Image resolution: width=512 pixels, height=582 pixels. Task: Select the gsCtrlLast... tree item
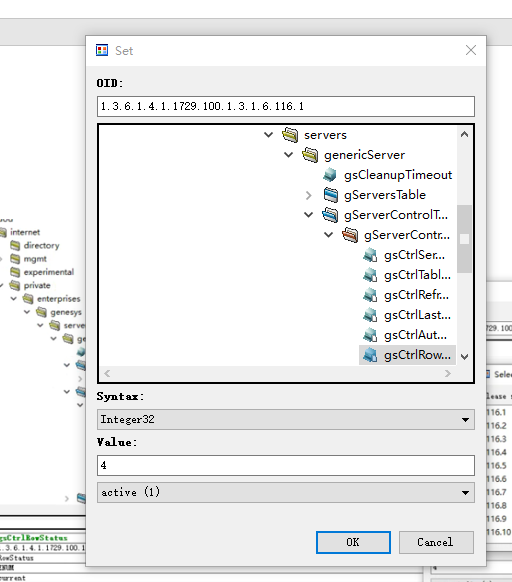click(x=417, y=315)
